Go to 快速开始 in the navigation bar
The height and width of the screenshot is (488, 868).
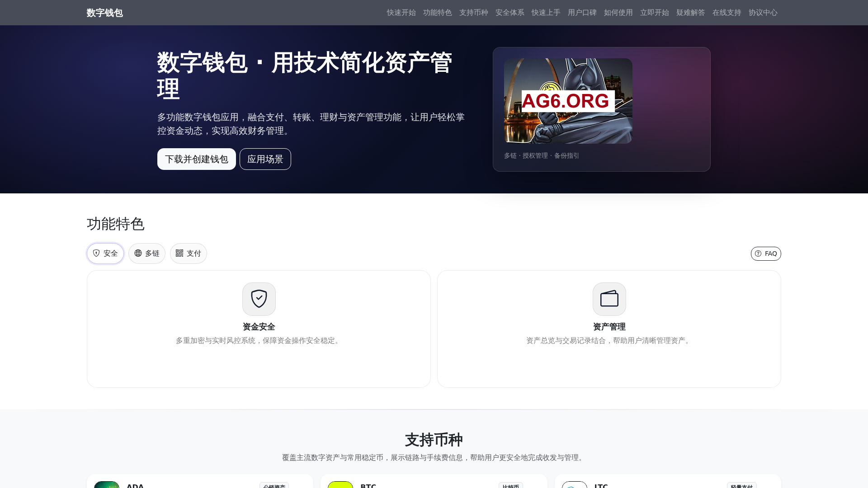401,13
